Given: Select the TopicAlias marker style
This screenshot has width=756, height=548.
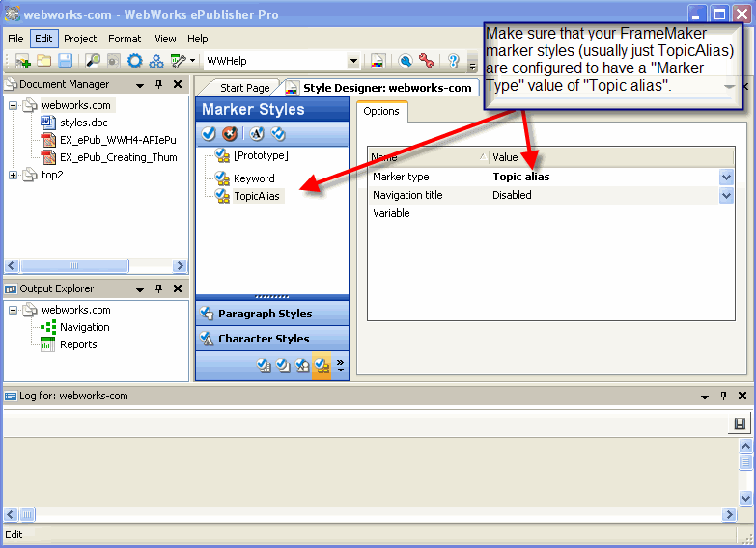Looking at the screenshot, I should click(257, 196).
